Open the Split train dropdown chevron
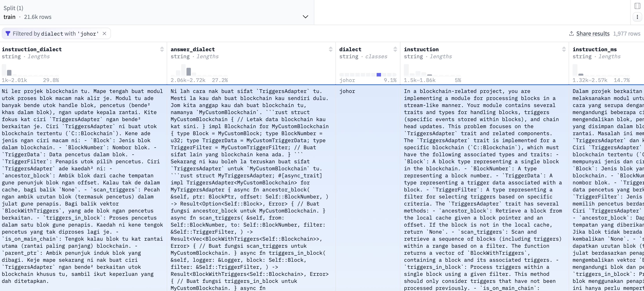This screenshot has width=644, height=291. tap(305, 17)
